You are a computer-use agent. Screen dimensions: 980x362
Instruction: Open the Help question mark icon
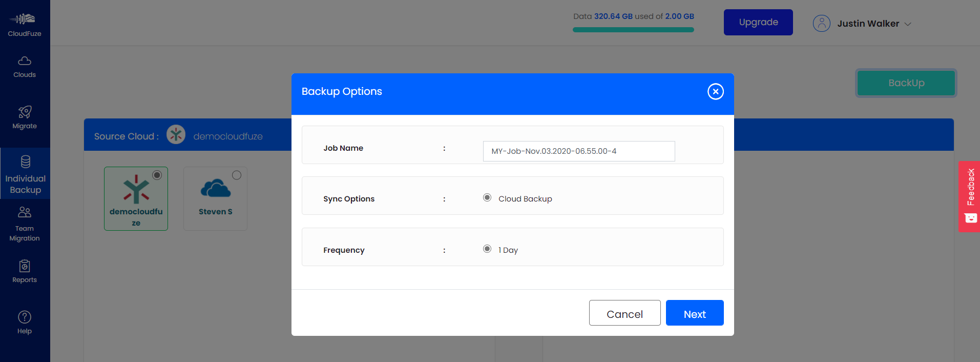coord(25,317)
